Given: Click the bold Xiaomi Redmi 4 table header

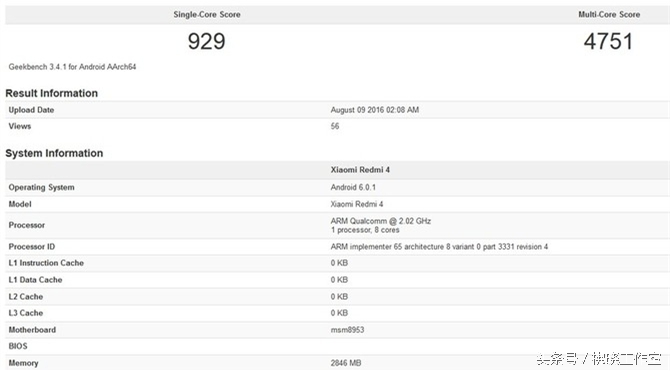Looking at the screenshot, I should coord(360,170).
